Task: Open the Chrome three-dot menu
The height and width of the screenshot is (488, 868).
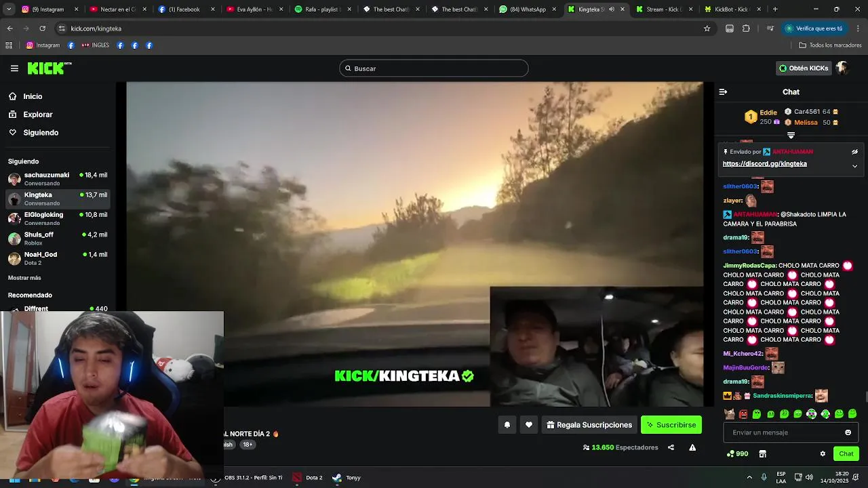Action: click(x=859, y=28)
